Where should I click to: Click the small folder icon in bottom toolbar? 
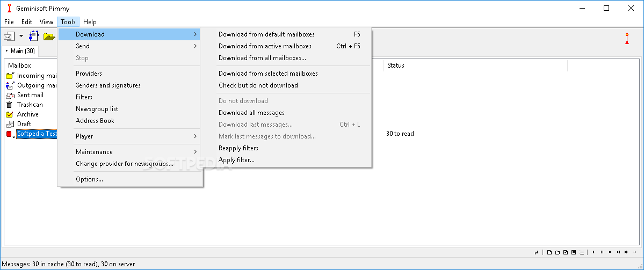(558, 252)
